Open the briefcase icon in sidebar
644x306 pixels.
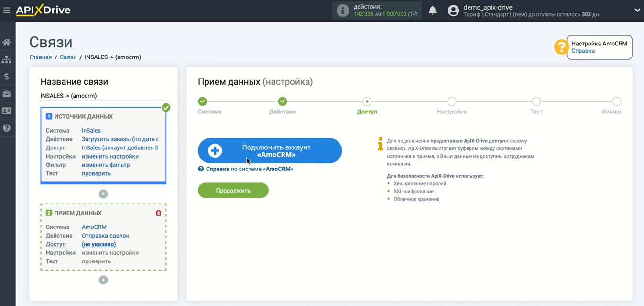pyautogui.click(x=7, y=94)
